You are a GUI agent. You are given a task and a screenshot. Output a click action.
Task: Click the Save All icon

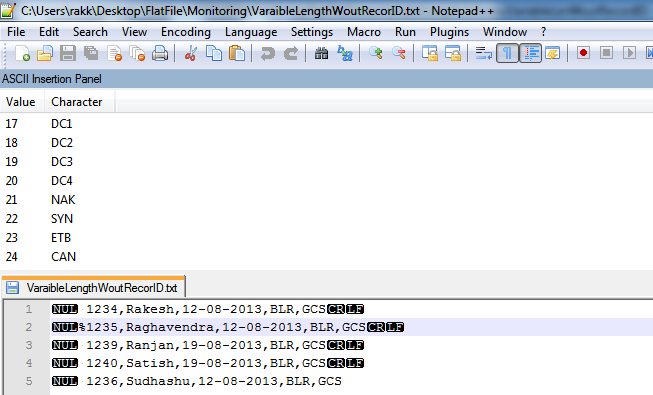[x=91, y=53]
